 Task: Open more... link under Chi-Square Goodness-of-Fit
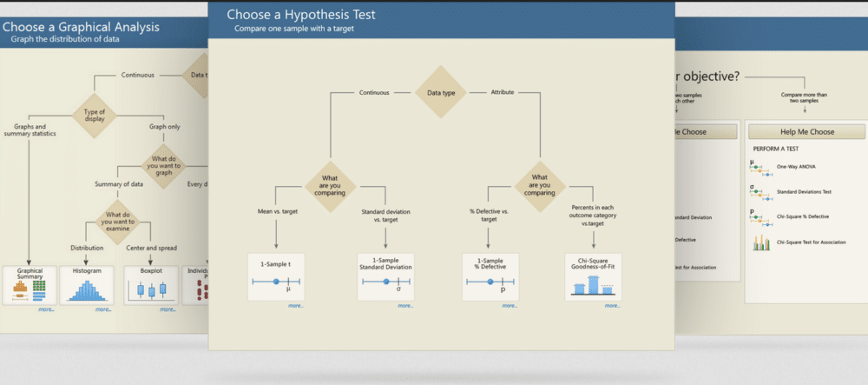click(612, 306)
